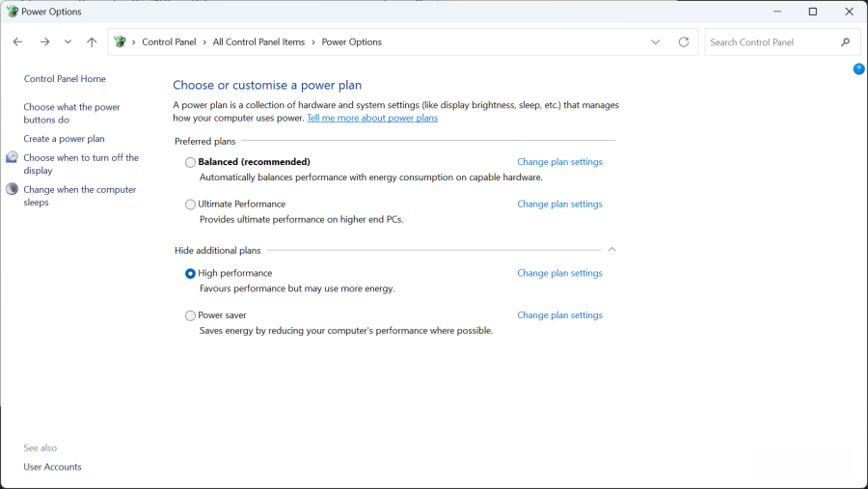The width and height of the screenshot is (868, 489).
Task: Open 'Tell me more about power plans'
Action: pos(372,118)
